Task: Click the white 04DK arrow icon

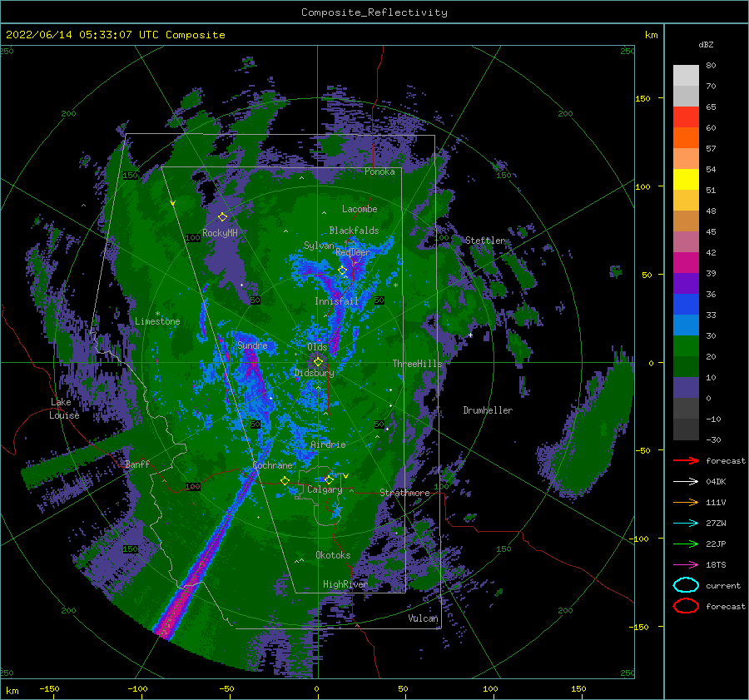Action: coord(686,481)
